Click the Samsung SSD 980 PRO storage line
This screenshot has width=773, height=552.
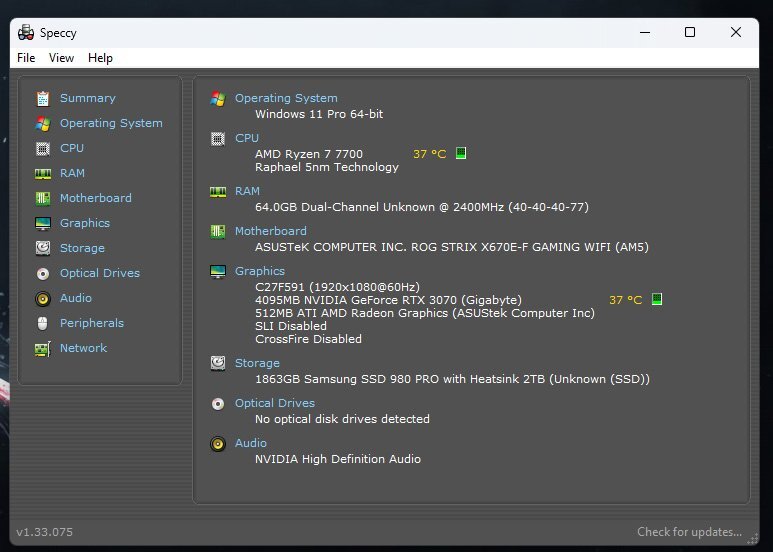pyautogui.click(x=453, y=380)
